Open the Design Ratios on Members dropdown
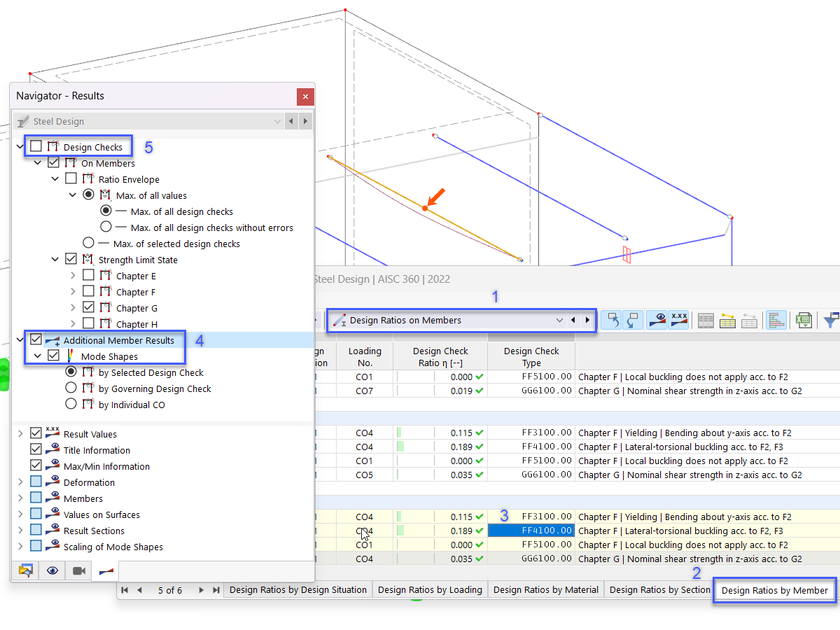 pyautogui.click(x=559, y=320)
